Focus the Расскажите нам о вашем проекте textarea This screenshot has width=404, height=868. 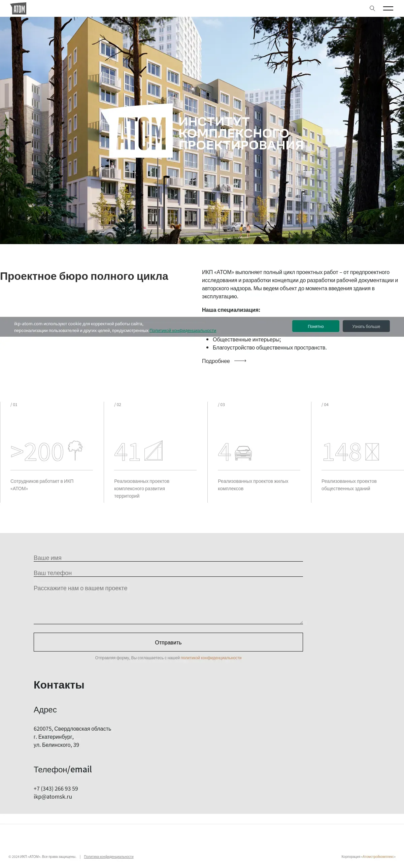tap(168, 604)
